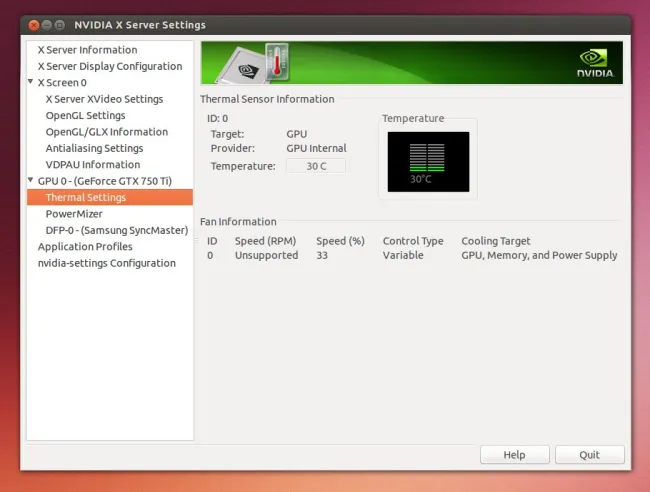
Task: Click the Cooling Target column header
Action: click(496, 241)
